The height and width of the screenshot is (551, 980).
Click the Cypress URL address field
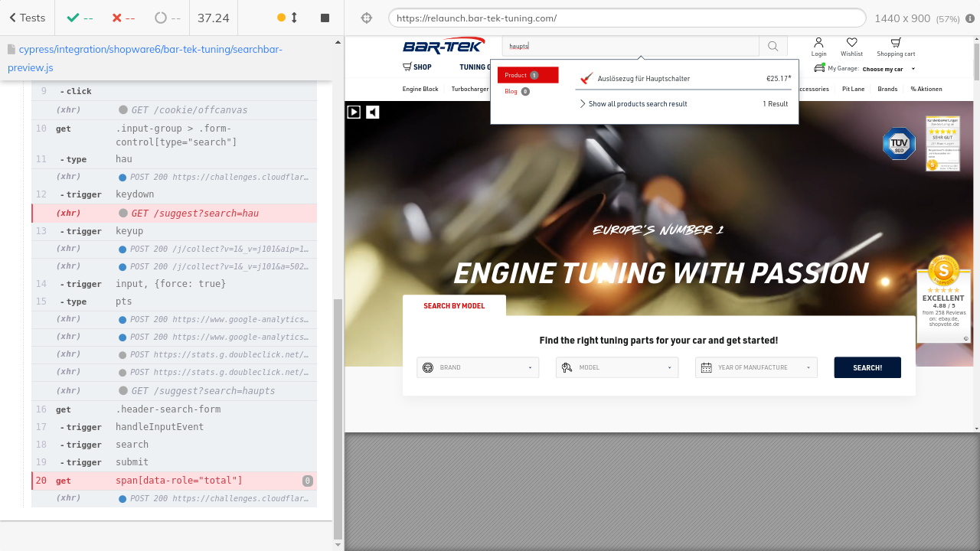[626, 18]
